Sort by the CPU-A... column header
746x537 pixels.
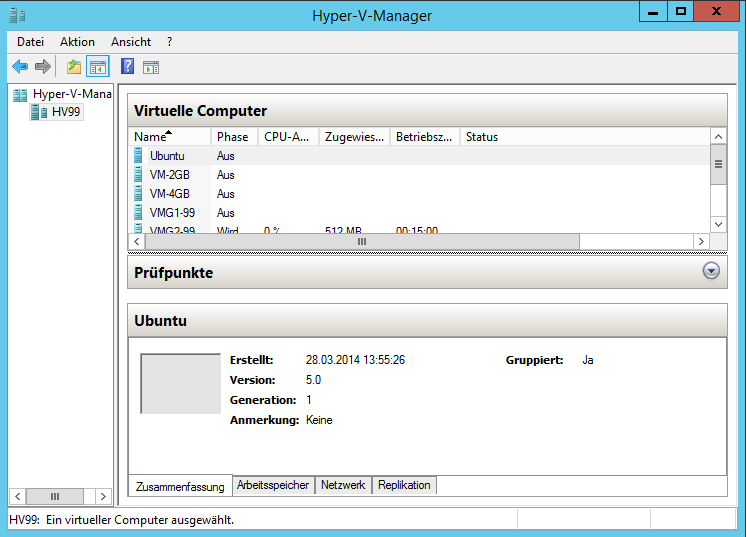click(288, 137)
